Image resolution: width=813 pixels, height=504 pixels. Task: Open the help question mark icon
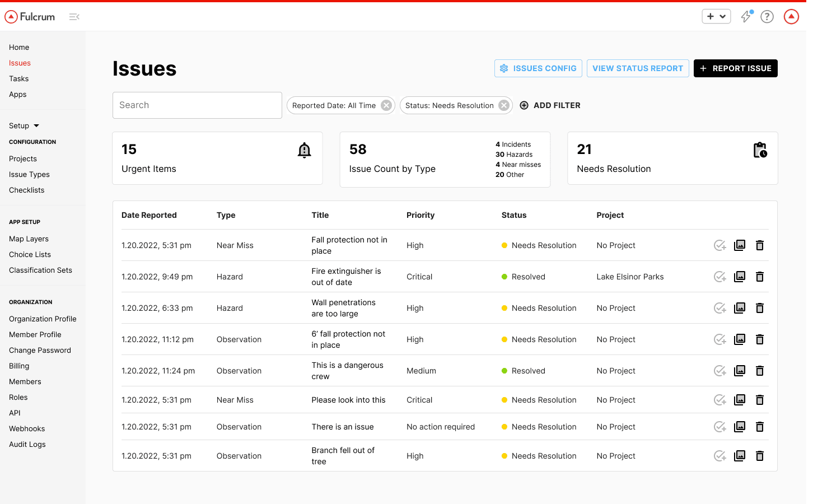(767, 17)
